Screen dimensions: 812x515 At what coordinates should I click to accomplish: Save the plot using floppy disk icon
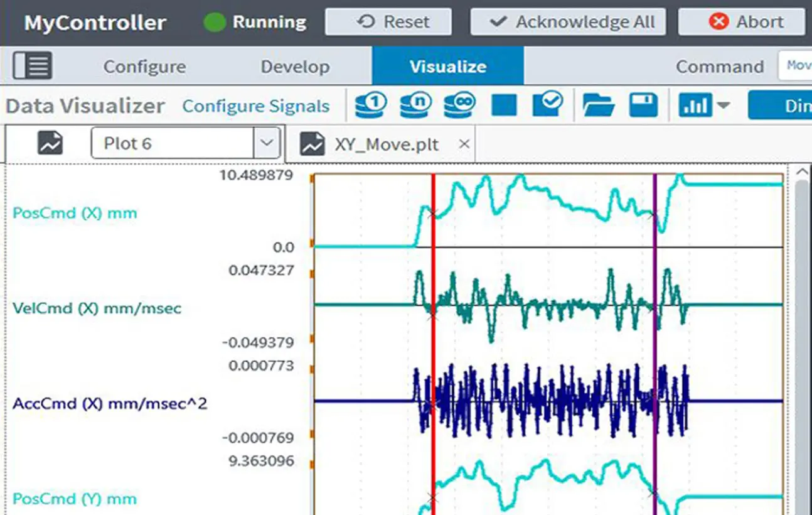pyautogui.click(x=643, y=105)
